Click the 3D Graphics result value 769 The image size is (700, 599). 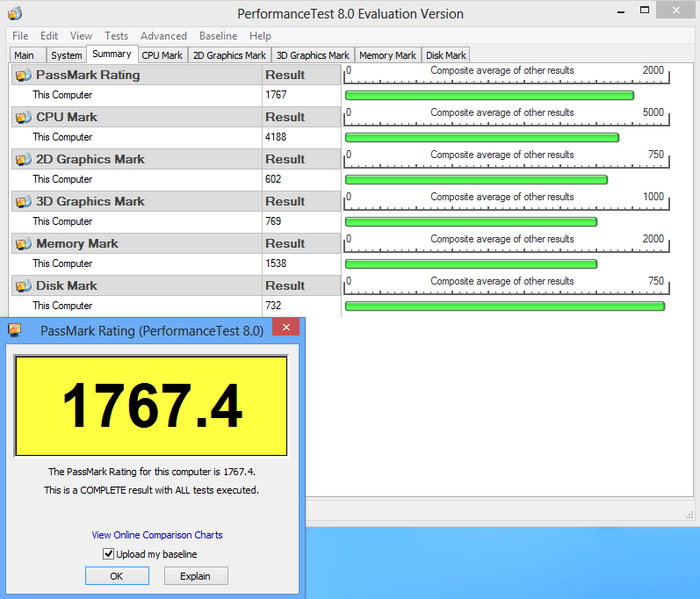click(x=273, y=221)
